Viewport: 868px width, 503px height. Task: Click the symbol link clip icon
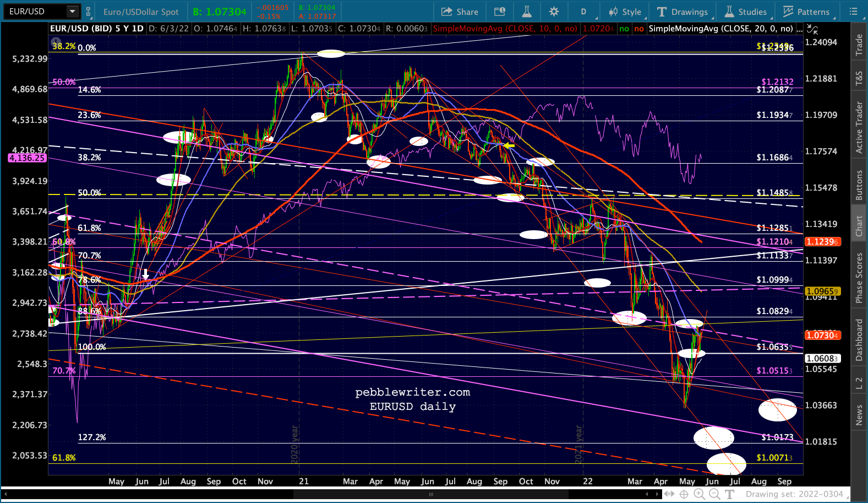pos(88,12)
